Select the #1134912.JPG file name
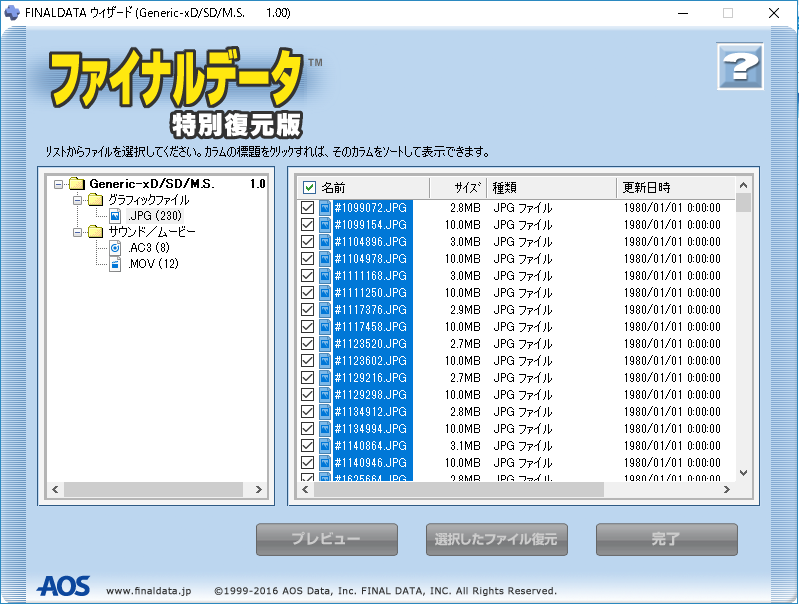Viewport: 799px width, 604px height. [371, 412]
